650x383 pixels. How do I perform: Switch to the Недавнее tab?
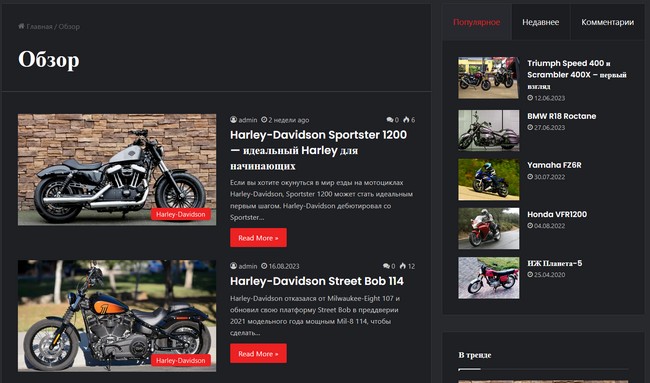coord(541,22)
